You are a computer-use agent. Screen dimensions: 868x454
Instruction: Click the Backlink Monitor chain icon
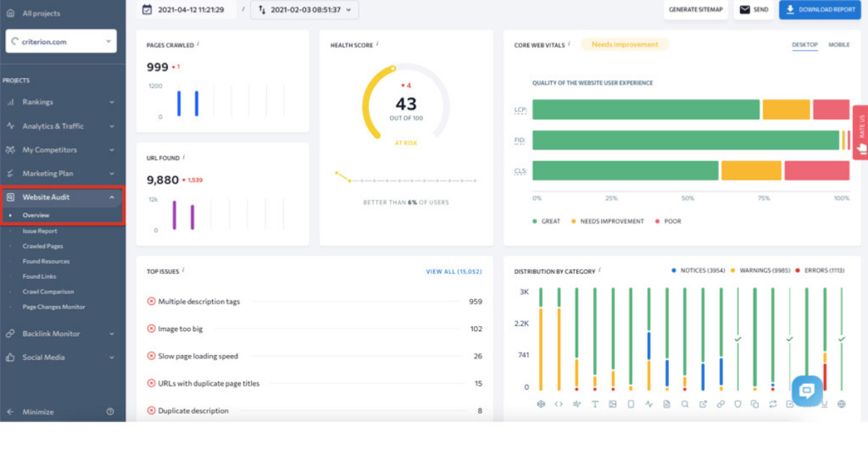click(11, 334)
